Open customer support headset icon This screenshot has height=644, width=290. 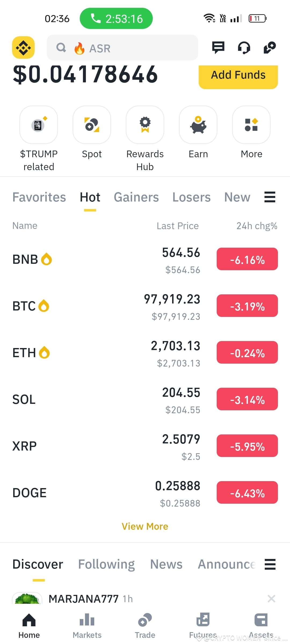pos(244,48)
